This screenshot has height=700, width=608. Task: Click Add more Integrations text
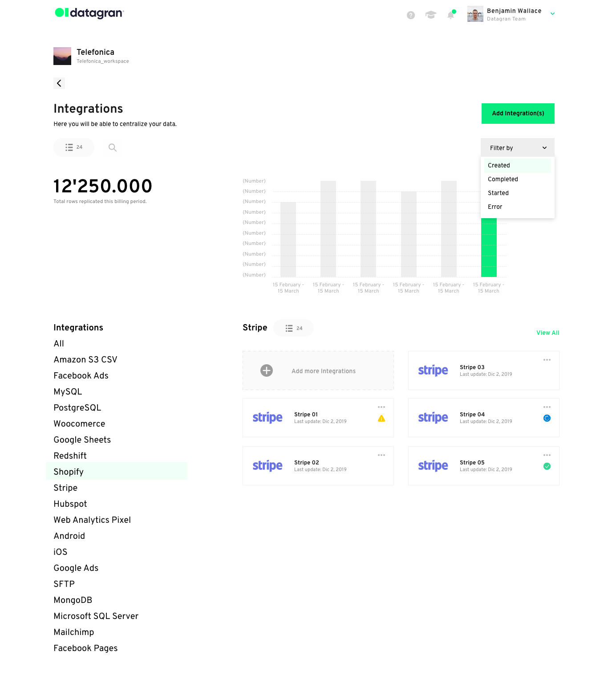click(324, 371)
